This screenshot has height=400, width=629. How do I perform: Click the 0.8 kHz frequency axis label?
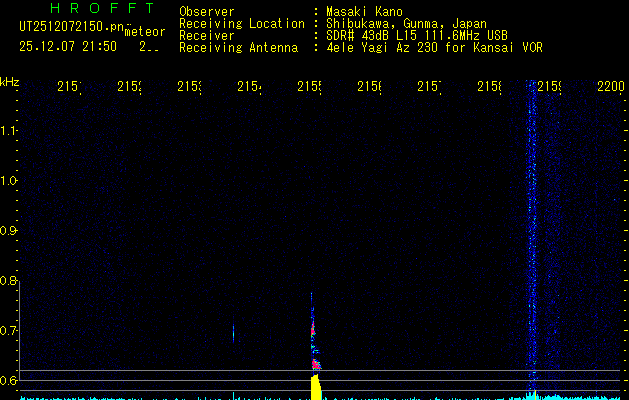9,280
